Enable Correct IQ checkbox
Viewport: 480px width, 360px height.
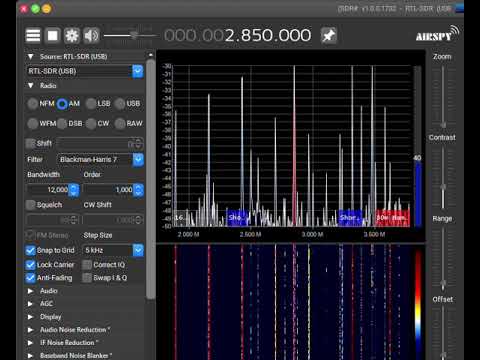(x=87, y=265)
